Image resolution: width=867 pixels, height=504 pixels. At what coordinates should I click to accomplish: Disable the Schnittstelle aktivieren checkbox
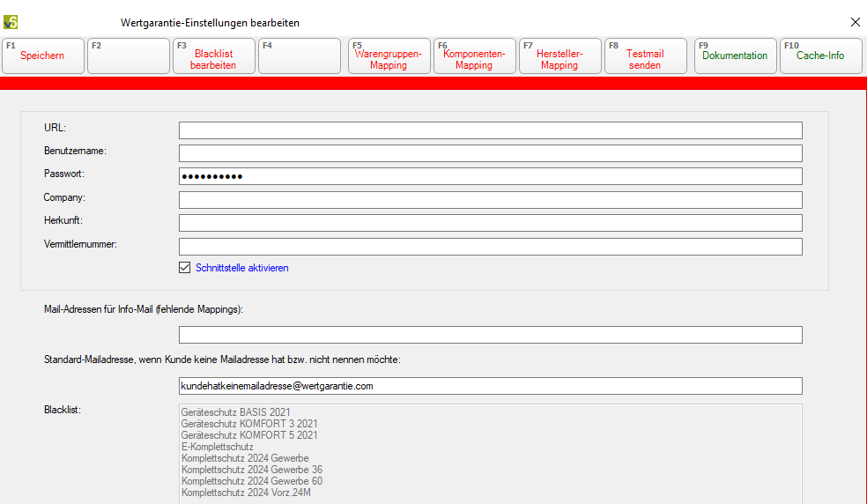point(185,268)
